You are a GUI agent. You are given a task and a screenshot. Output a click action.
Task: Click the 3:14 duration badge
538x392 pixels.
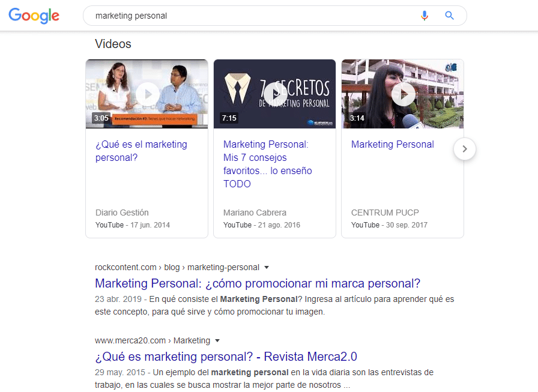point(357,118)
